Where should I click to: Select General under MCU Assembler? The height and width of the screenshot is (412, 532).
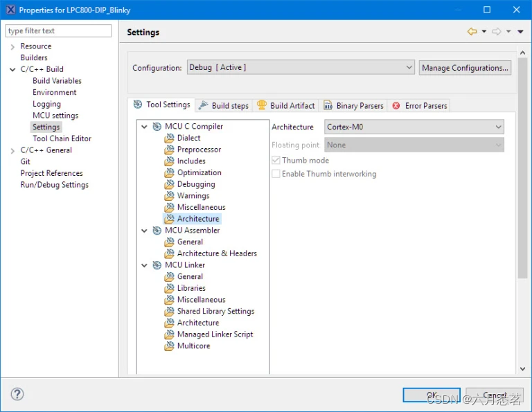pyautogui.click(x=190, y=242)
